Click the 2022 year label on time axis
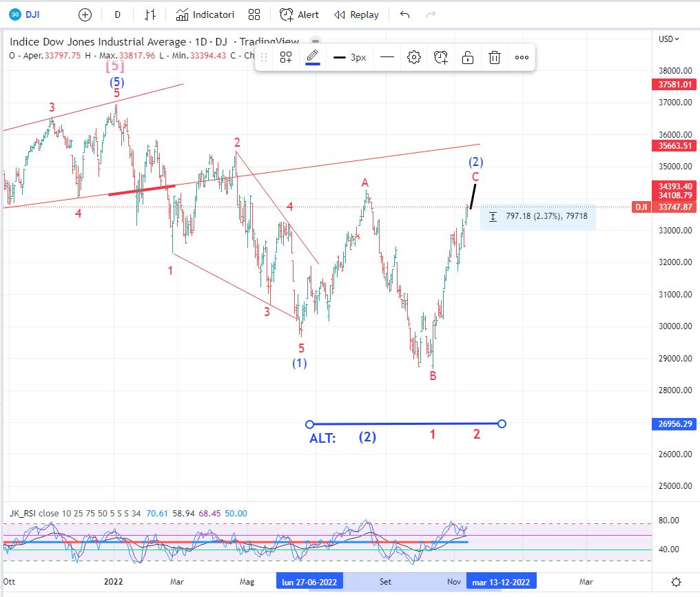The height and width of the screenshot is (597, 700). pos(114,582)
